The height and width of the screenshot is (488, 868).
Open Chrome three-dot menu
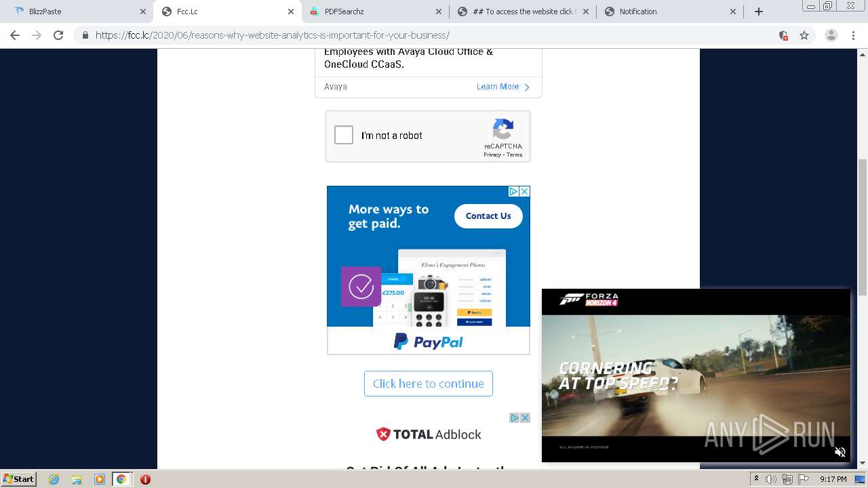click(853, 35)
